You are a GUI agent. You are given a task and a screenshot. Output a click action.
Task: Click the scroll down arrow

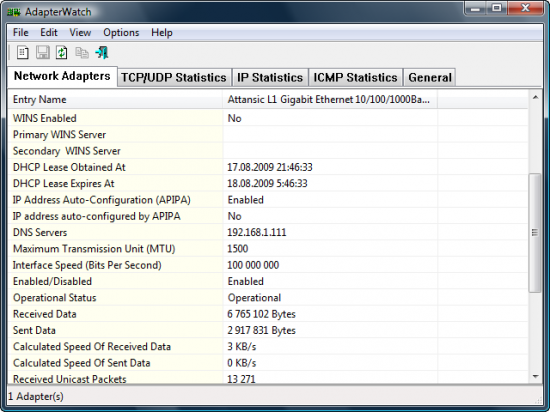pyautogui.click(x=535, y=377)
